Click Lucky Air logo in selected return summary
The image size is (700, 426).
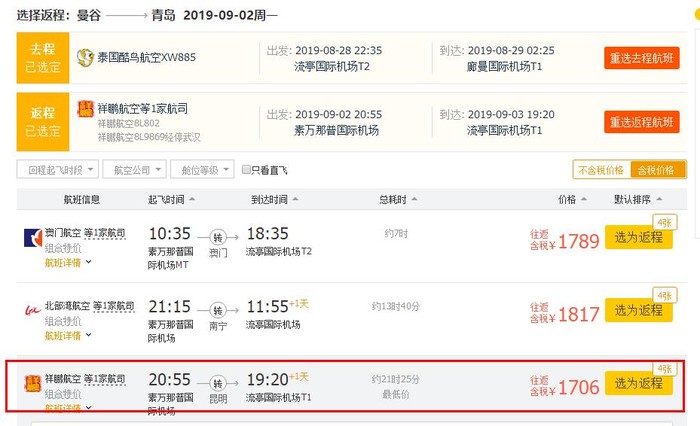[x=86, y=108]
